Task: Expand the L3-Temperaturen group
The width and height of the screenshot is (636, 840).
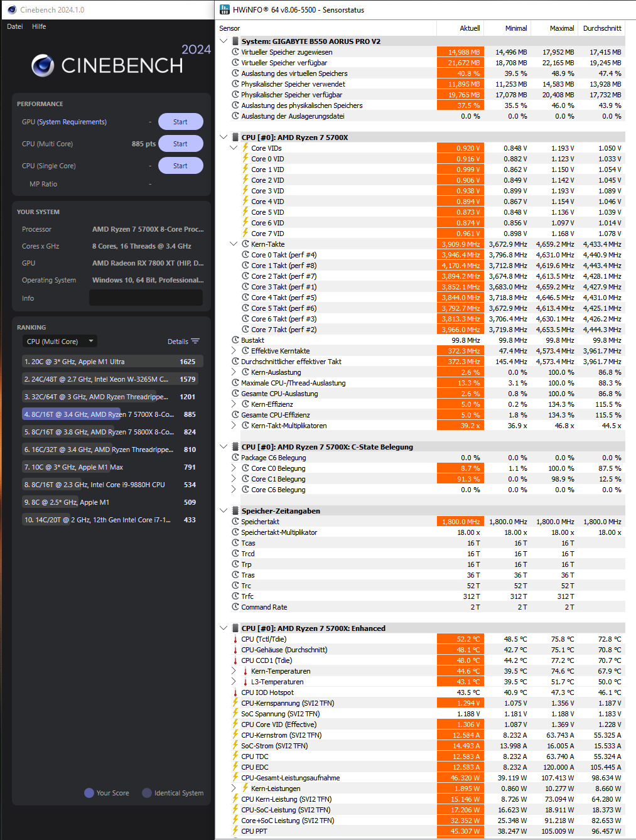Action: (x=234, y=682)
